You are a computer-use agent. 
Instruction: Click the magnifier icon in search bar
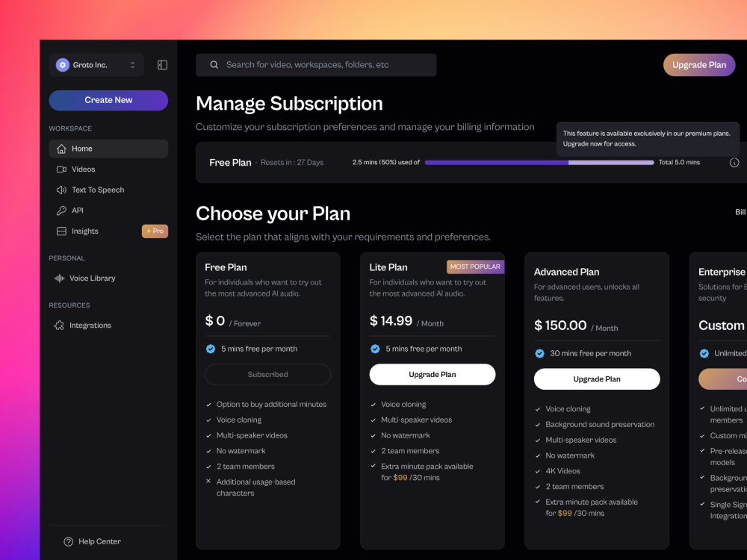[214, 65]
